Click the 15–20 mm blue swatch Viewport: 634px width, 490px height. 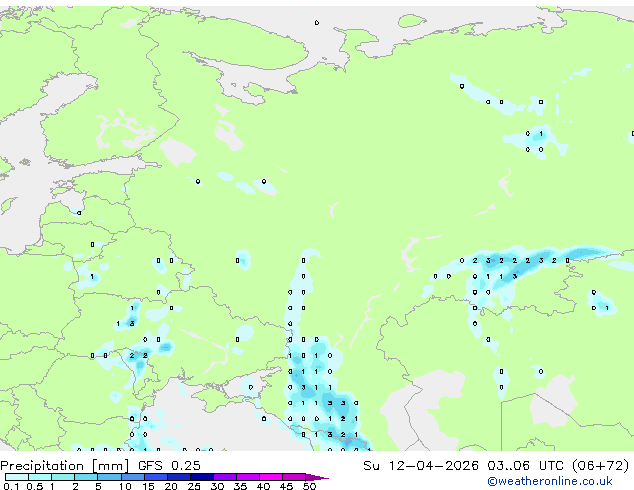pyautogui.click(x=155, y=477)
